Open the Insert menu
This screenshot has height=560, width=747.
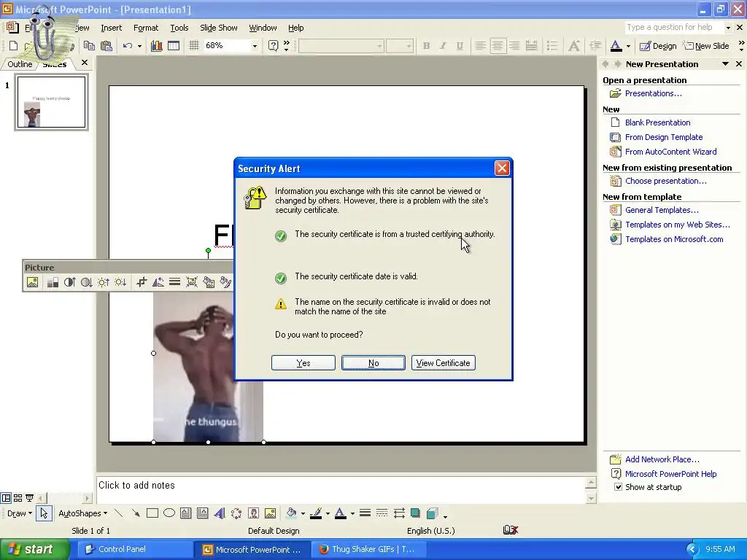111,28
